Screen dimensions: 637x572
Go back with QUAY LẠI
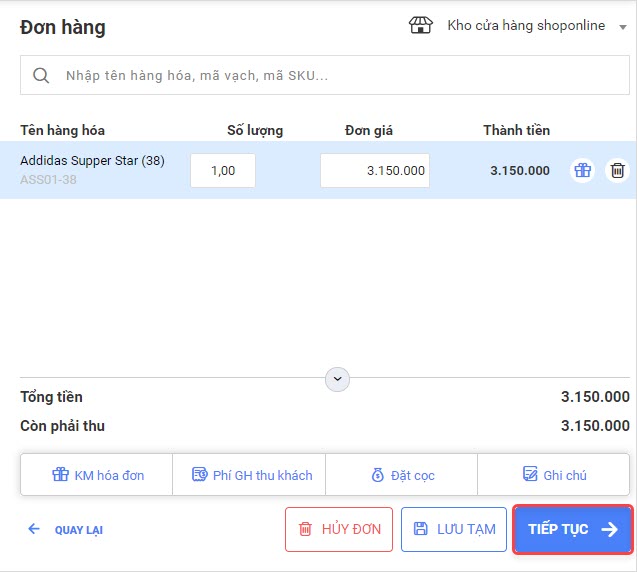[x=66, y=530]
